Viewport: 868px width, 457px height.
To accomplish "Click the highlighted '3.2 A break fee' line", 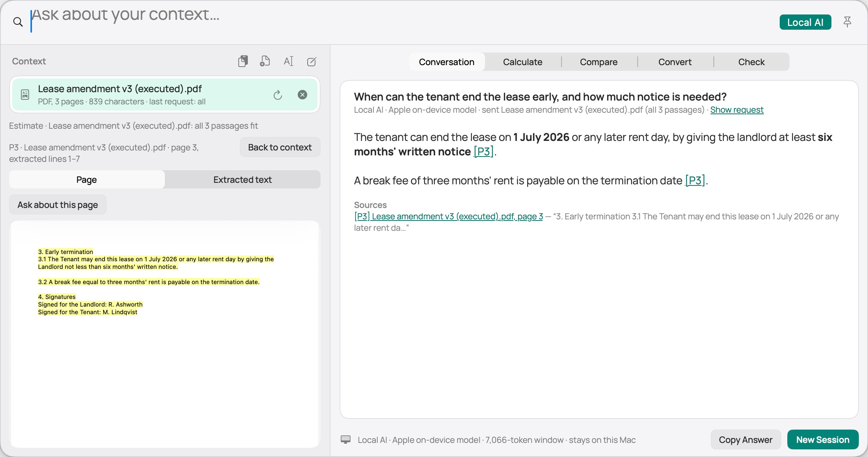I will click(149, 282).
